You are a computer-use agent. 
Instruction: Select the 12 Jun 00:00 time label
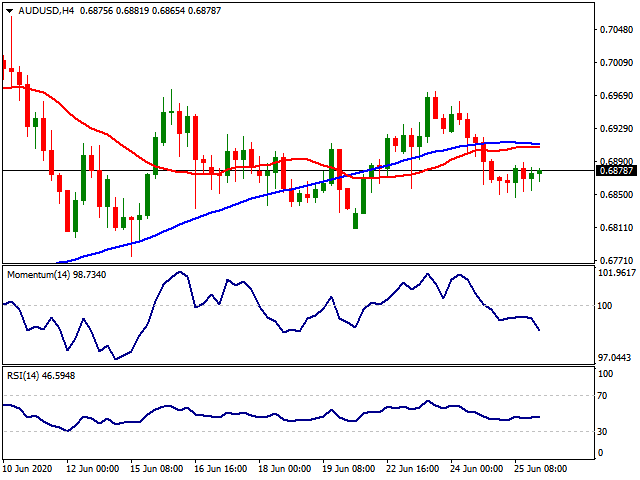[93, 469]
